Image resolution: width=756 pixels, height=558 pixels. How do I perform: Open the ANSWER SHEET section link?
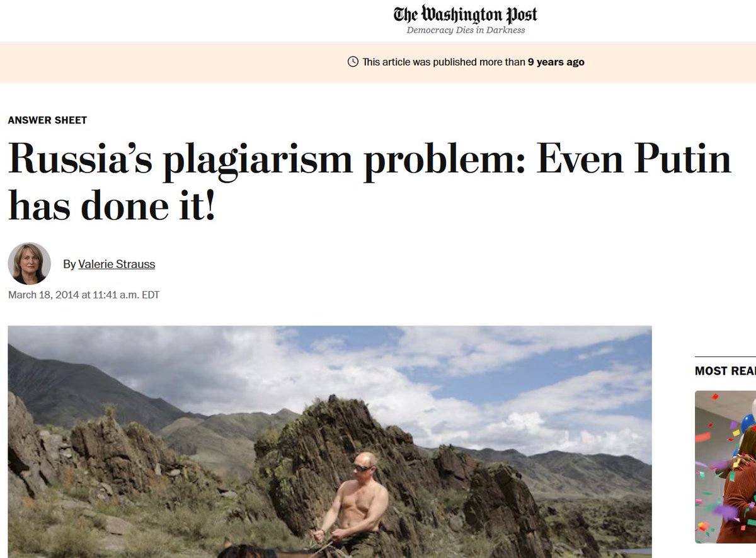click(x=47, y=120)
